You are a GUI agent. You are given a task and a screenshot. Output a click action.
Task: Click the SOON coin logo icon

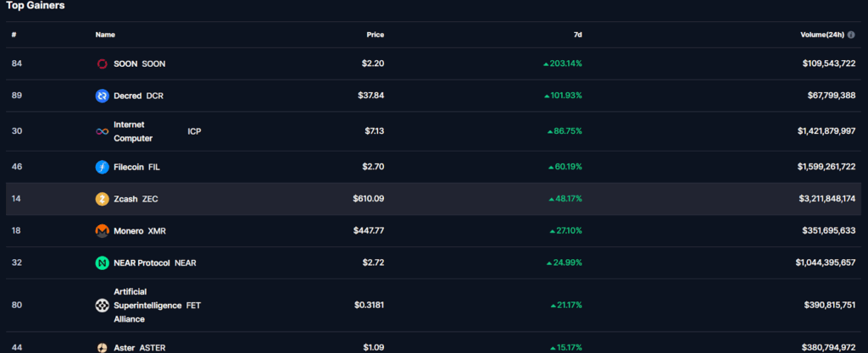(102, 63)
